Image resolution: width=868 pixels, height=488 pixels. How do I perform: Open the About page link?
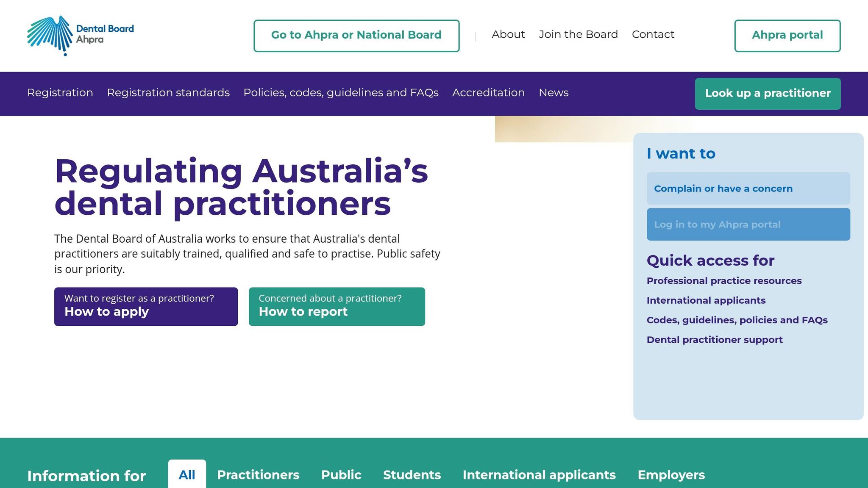pyautogui.click(x=508, y=34)
